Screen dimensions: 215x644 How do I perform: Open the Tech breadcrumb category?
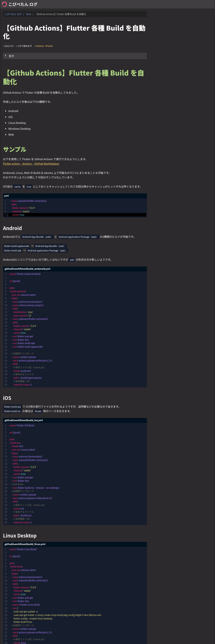coord(28,14)
